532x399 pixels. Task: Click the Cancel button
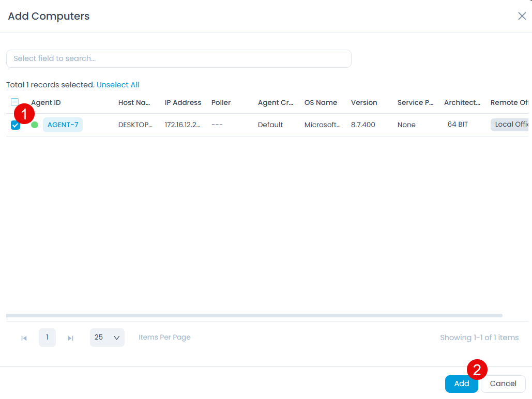pyautogui.click(x=503, y=383)
